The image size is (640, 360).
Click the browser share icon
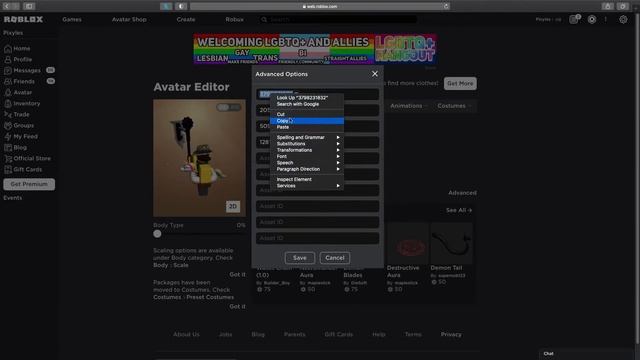607,6
